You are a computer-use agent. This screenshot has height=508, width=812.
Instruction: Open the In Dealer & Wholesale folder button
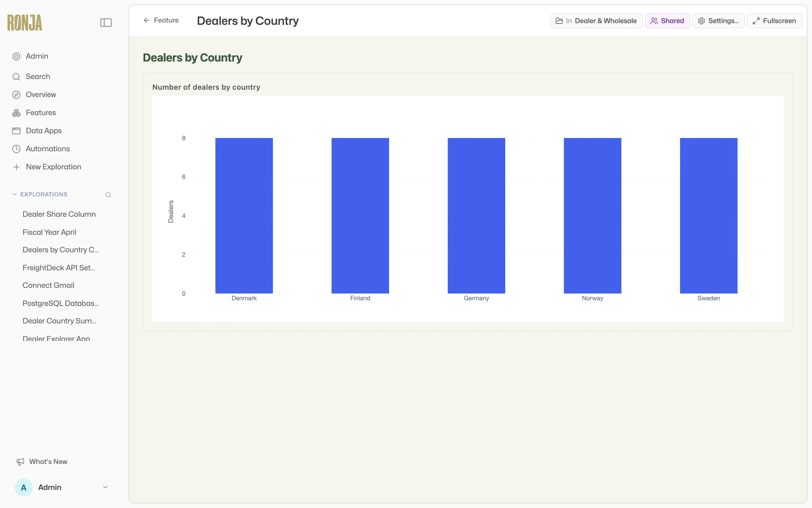[x=596, y=21]
